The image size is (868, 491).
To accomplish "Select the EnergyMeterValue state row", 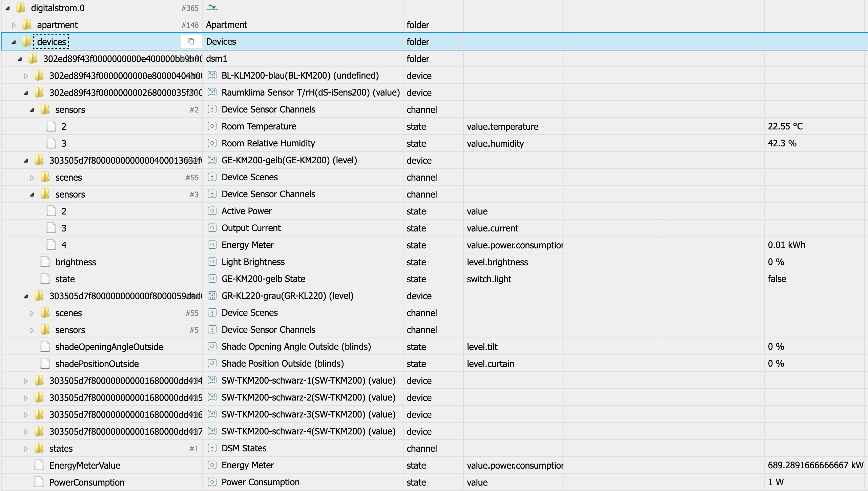I will point(85,465).
